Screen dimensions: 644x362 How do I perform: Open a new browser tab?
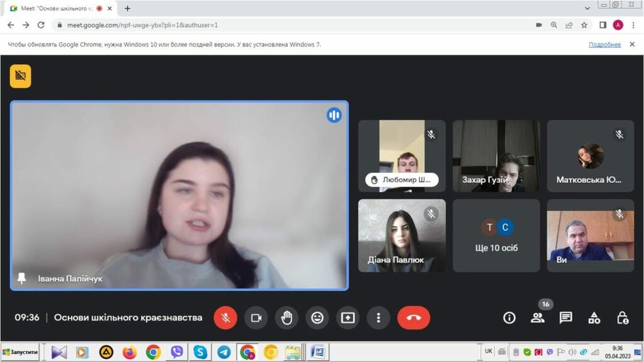(x=128, y=8)
